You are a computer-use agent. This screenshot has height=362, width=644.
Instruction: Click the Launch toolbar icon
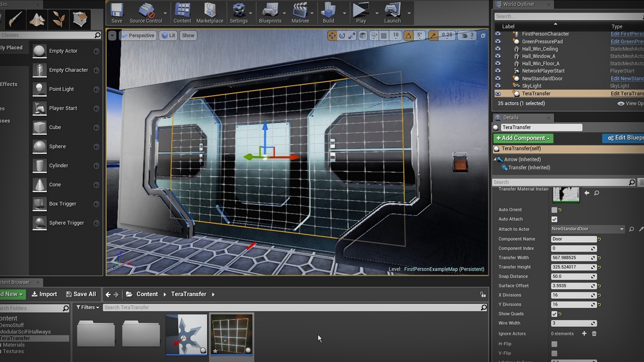(x=392, y=13)
